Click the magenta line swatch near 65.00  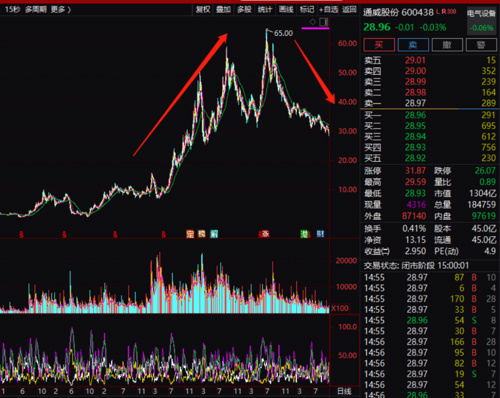315,29
